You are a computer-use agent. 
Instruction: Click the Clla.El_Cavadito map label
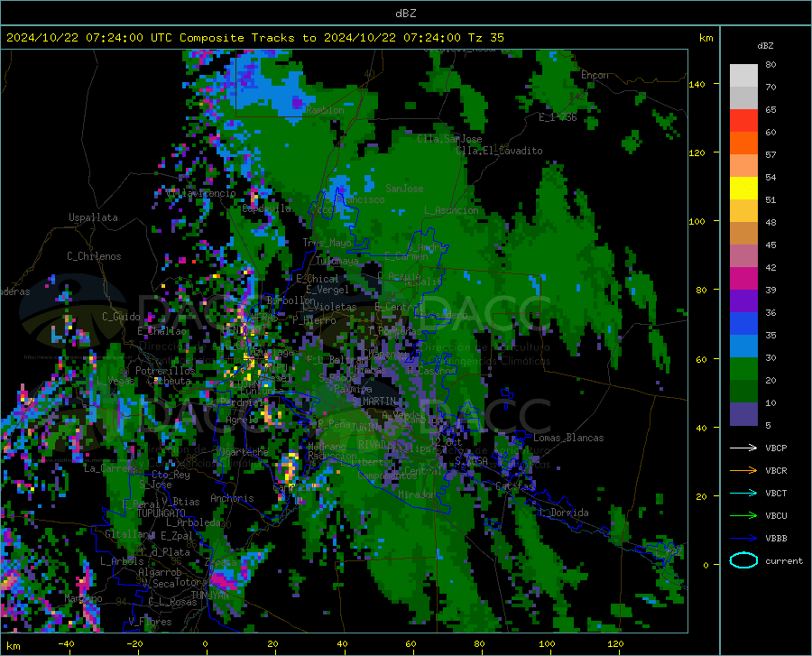tap(499, 151)
